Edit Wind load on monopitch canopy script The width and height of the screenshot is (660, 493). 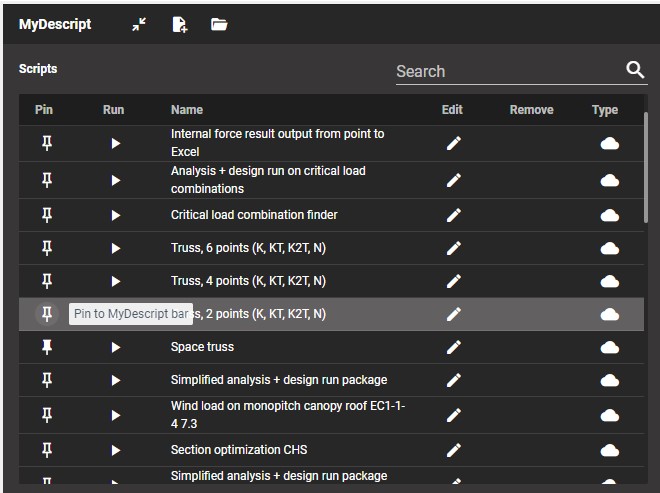(x=453, y=415)
